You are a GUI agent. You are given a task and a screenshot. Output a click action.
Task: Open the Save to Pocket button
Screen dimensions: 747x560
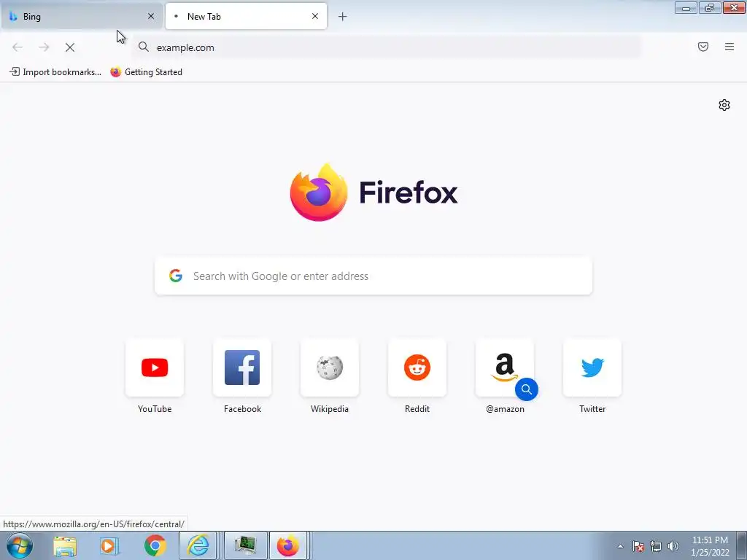point(703,47)
